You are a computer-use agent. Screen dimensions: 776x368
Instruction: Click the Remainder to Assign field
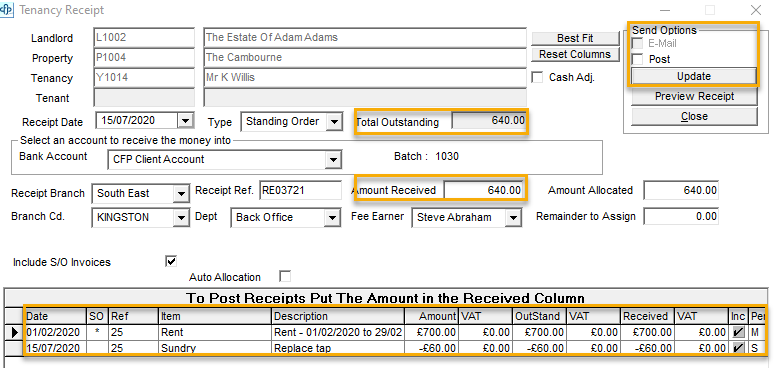point(681,216)
